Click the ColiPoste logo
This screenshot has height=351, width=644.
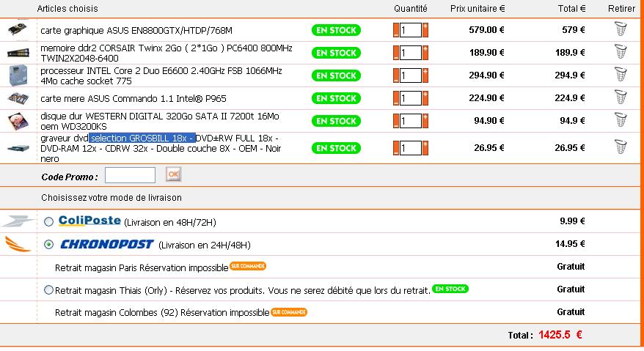point(89,221)
